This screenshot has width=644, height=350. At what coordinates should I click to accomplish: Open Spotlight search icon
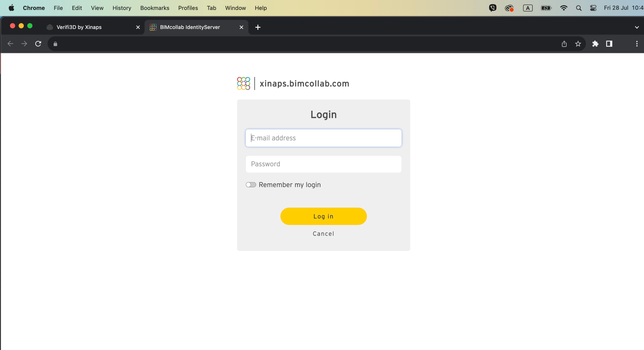[579, 8]
